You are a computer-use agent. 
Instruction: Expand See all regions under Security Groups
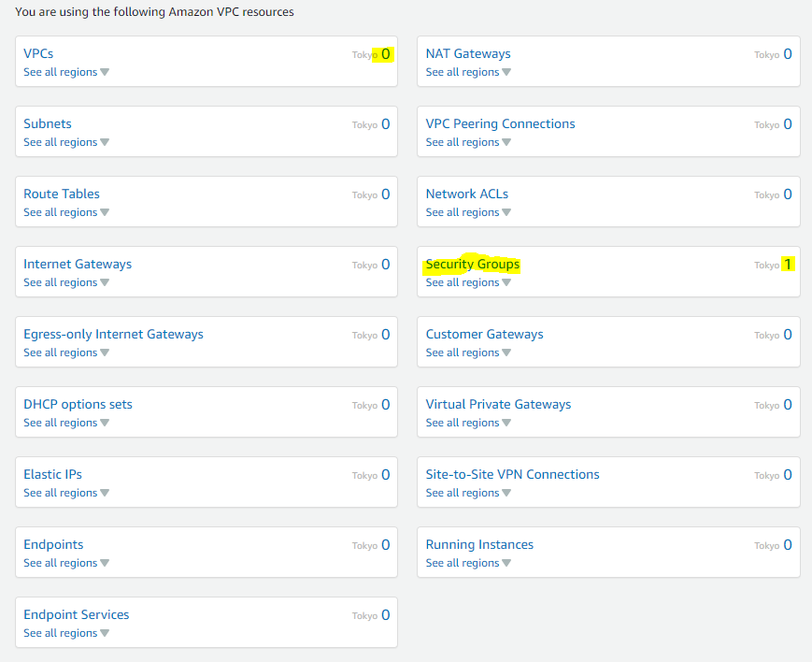click(x=468, y=282)
